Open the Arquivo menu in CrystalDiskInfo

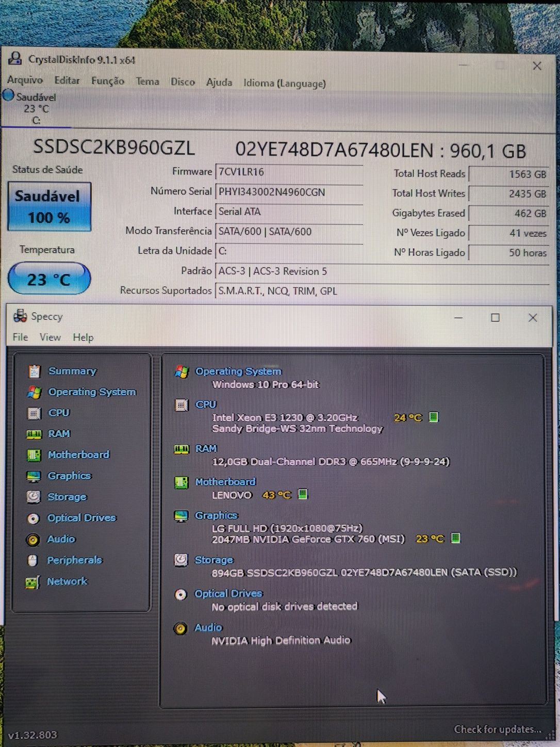[25, 80]
